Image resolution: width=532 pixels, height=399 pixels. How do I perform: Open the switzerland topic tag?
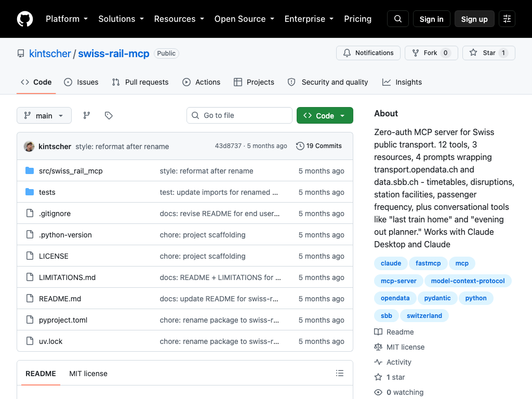pyautogui.click(x=424, y=316)
